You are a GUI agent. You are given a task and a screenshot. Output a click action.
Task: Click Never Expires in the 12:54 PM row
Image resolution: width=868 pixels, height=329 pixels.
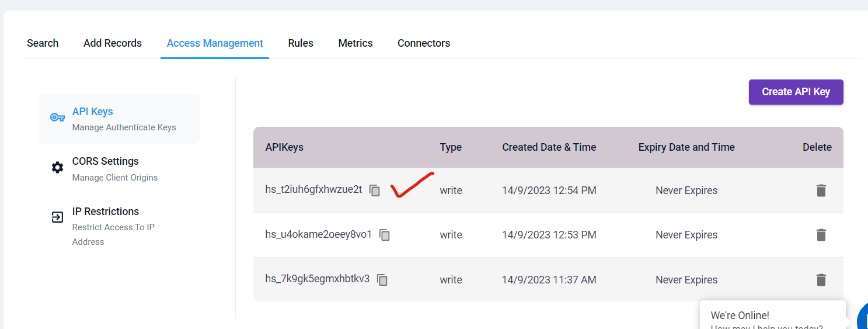pyautogui.click(x=686, y=191)
